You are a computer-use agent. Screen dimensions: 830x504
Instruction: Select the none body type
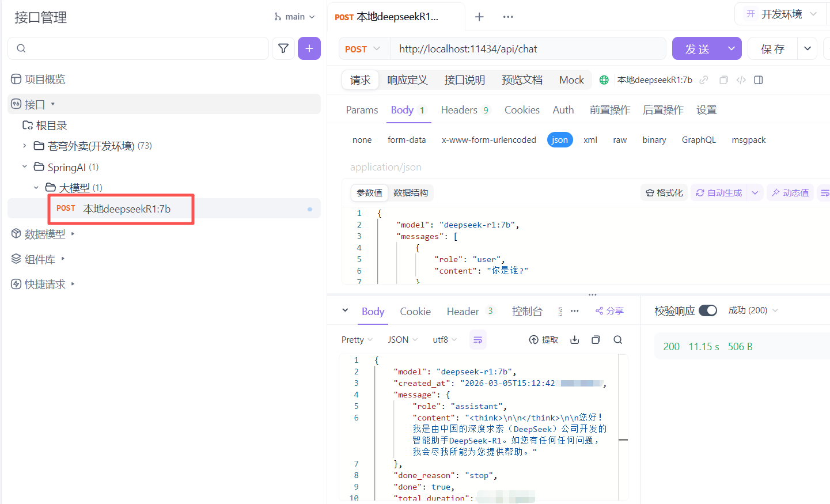[362, 140]
